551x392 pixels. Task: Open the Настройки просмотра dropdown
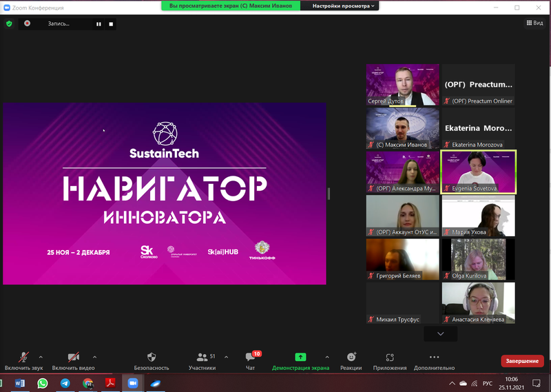point(344,6)
